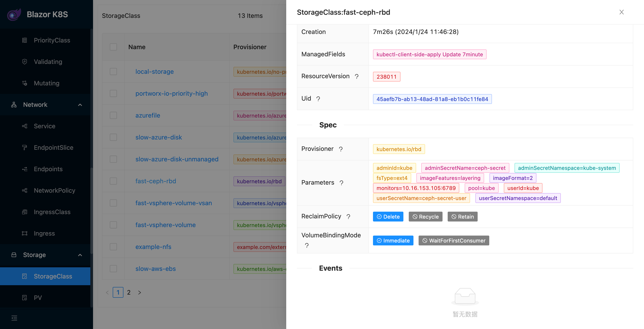Screen dimensions: 644x329
Task: Click Retain reclaim policy button
Action: click(x=463, y=217)
